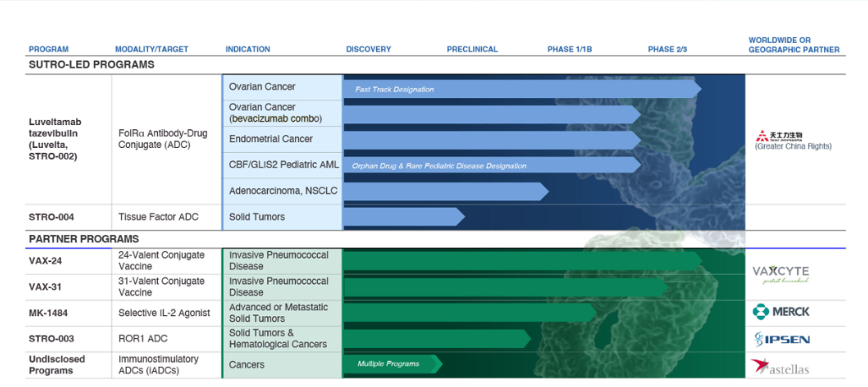Click the Fast Track Designation progress bar
The width and height of the screenshot is (868, 387).
(x=521, y=89)
